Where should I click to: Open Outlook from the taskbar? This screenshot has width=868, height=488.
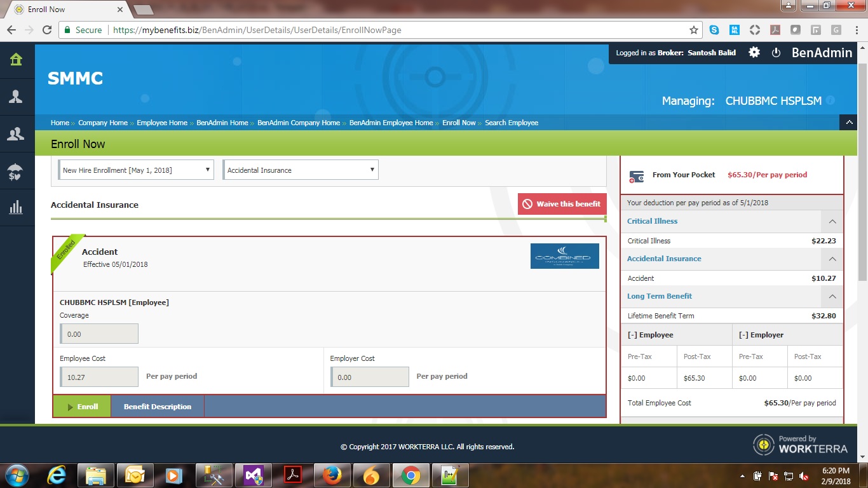(135, 475)
